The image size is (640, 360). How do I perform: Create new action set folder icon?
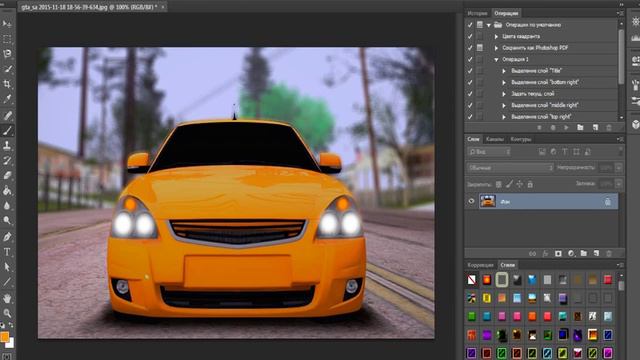click(580, 128)
